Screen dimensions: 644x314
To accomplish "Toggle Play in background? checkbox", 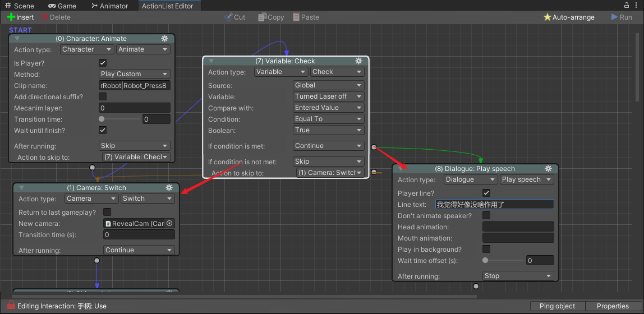I will point(486,250).
